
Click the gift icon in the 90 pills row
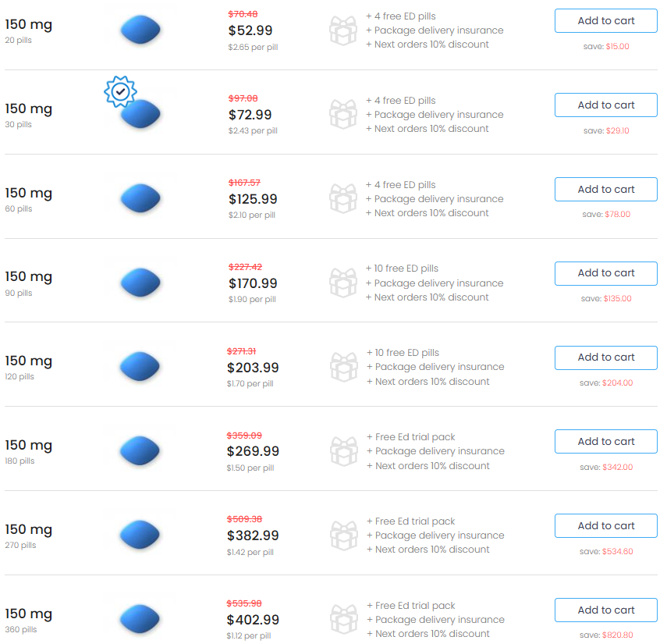coord(343,283)
